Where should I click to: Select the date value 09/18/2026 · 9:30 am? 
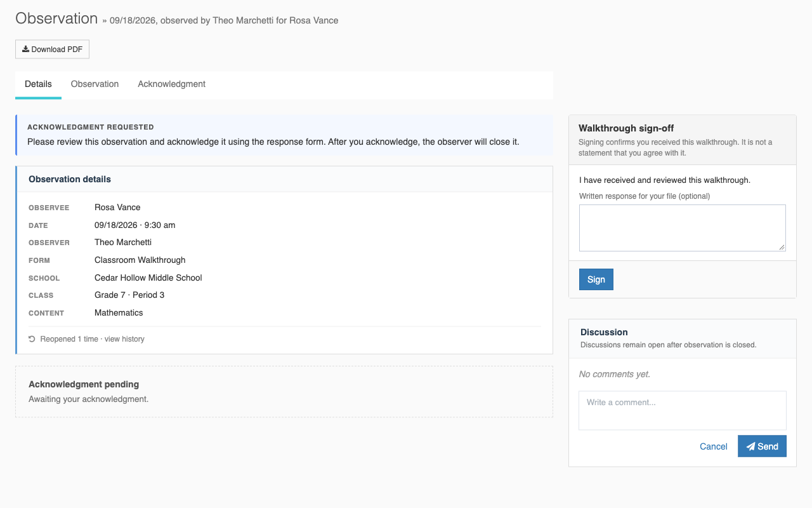pyautogui.click(x=135, y=225)
